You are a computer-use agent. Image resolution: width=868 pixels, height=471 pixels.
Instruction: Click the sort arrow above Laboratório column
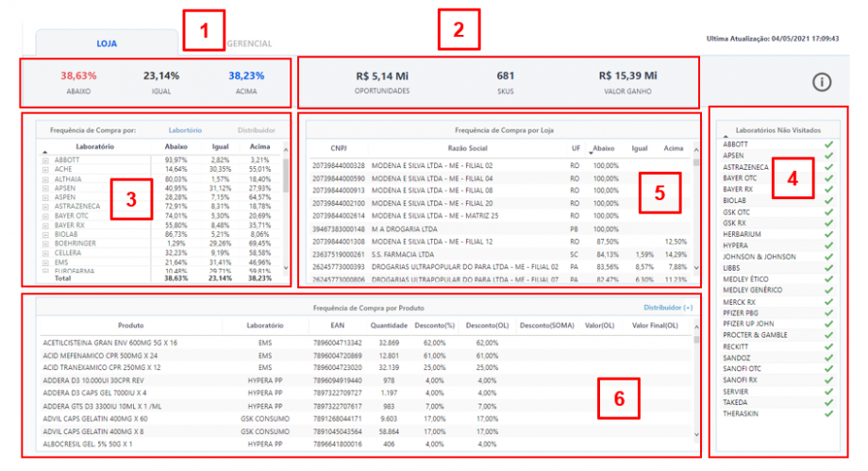click(x=43, y=151)
